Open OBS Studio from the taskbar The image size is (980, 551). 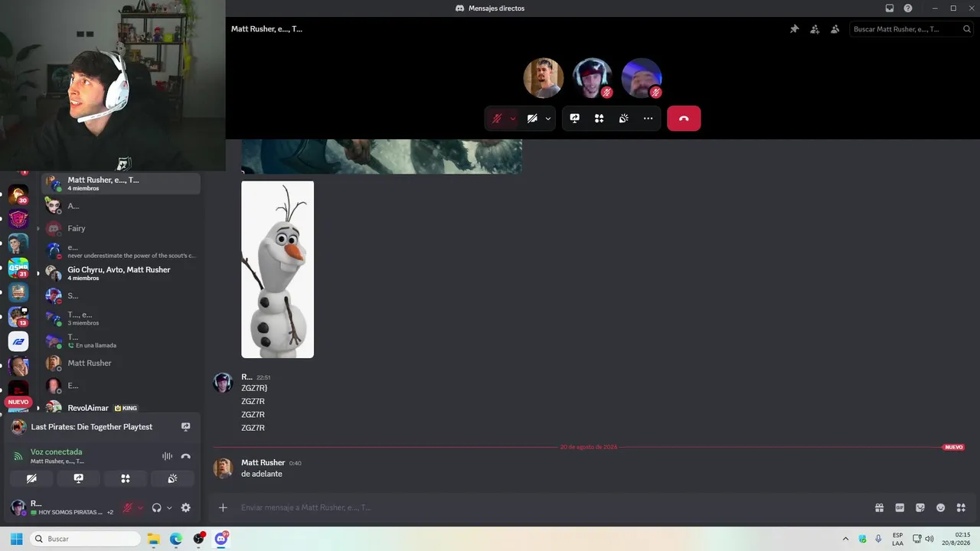(199, 539)
